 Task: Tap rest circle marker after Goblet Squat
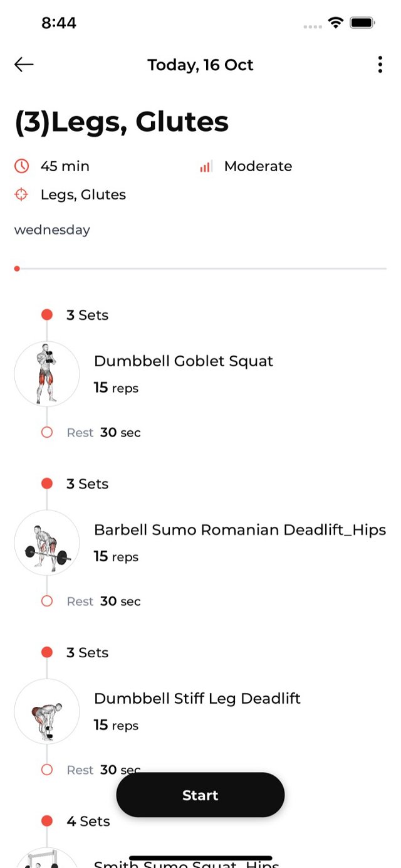pos(47,432)
